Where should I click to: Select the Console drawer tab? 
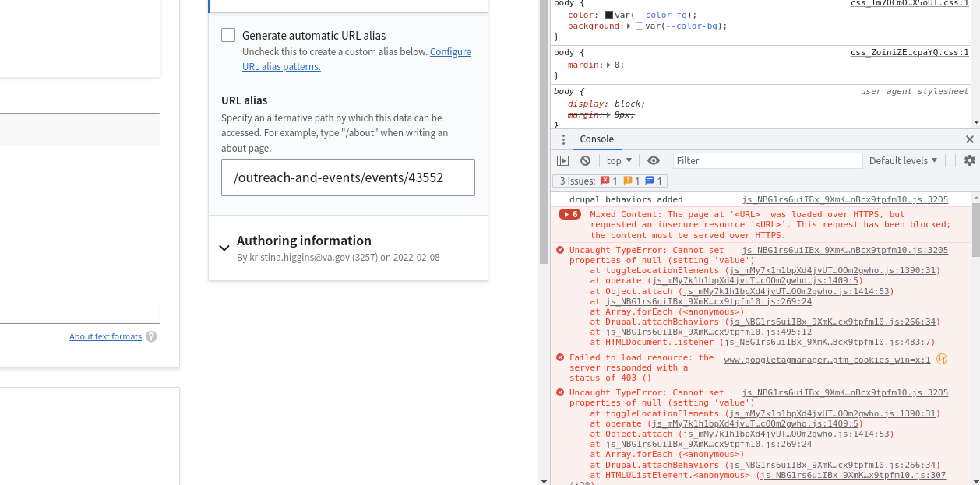point(597,139)
